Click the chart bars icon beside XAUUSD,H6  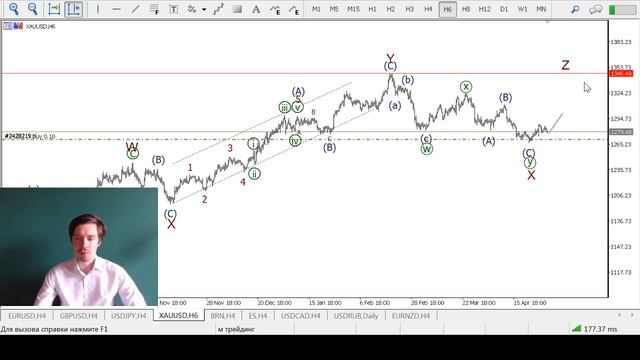point(18,26)
